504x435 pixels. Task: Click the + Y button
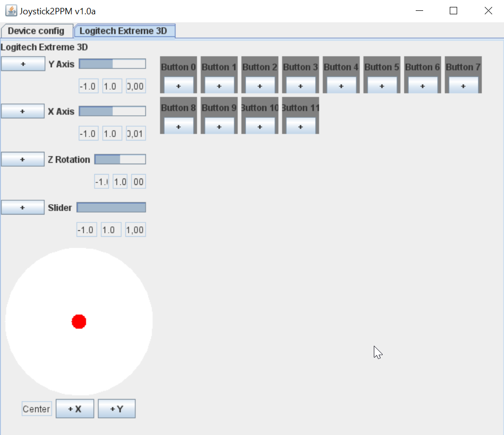117,409
